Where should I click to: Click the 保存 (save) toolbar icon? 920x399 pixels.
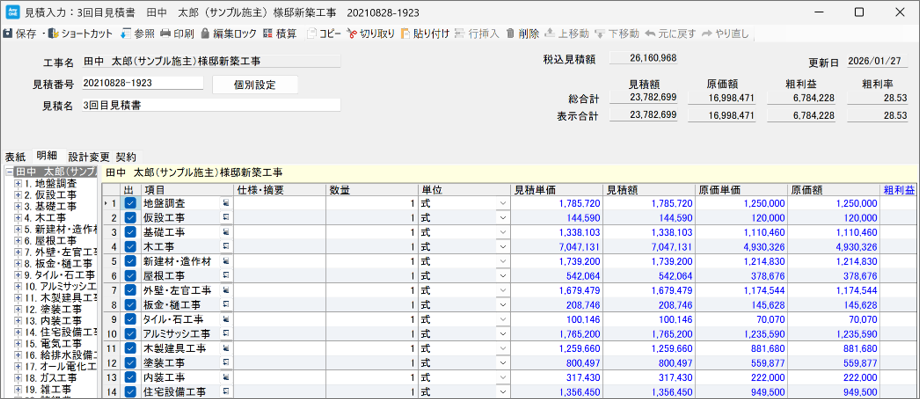8,34
